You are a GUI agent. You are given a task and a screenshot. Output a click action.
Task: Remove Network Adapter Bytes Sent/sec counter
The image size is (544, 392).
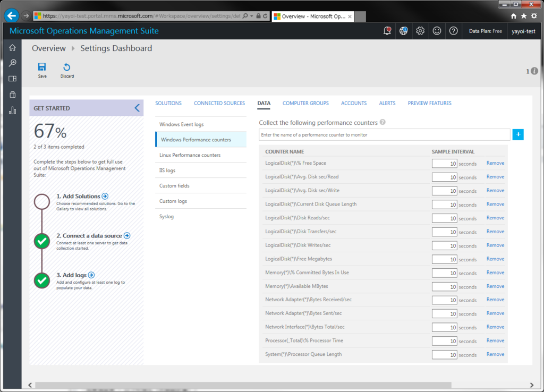[x=495, y=313]
